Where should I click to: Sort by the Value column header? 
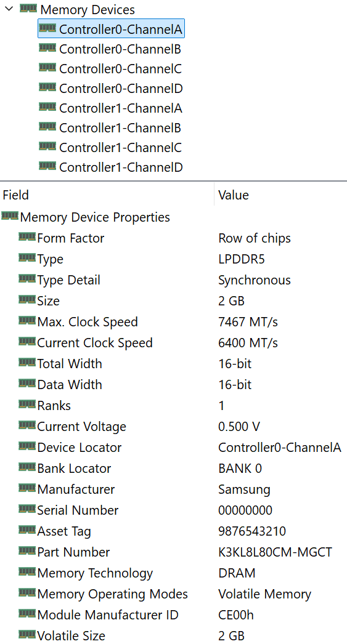[x=281, y=195]
